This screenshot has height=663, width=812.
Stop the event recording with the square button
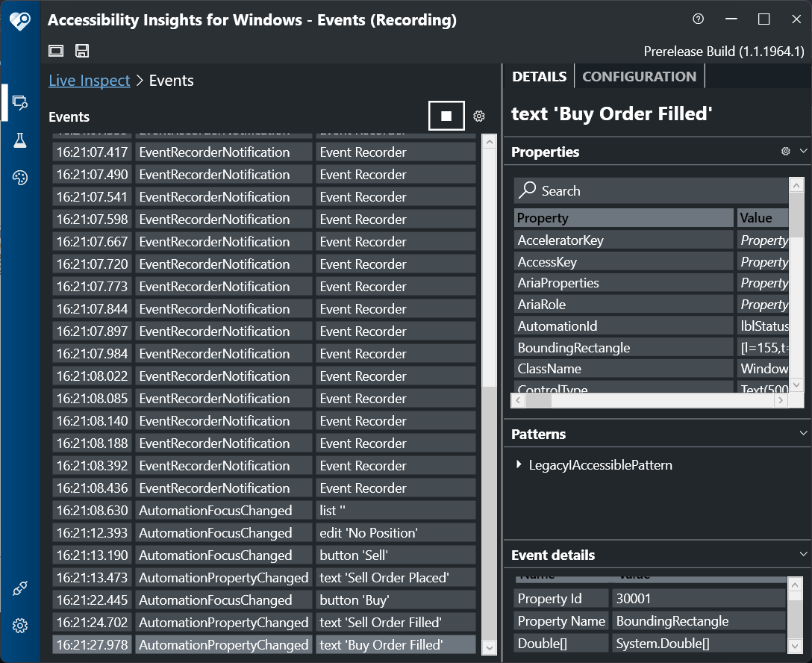click(446, 116)
